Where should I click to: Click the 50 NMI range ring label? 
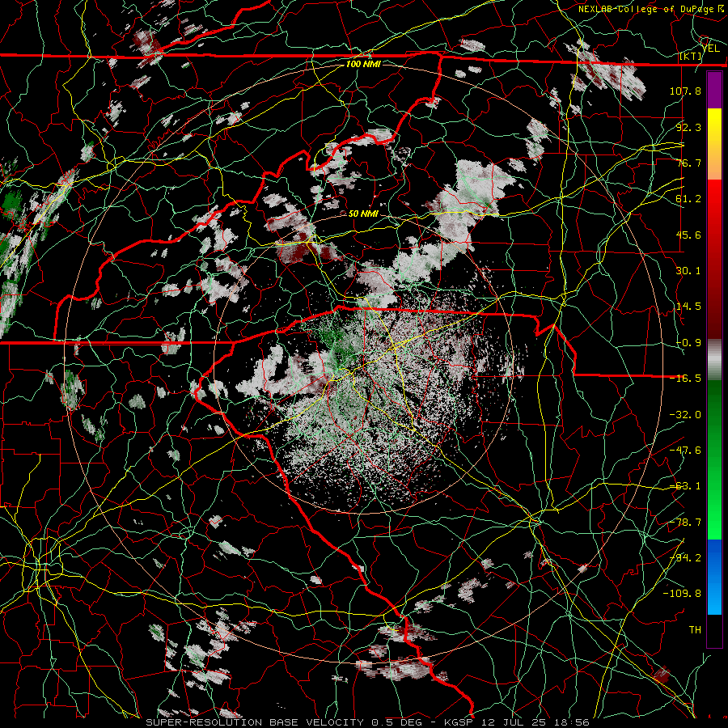363,214
